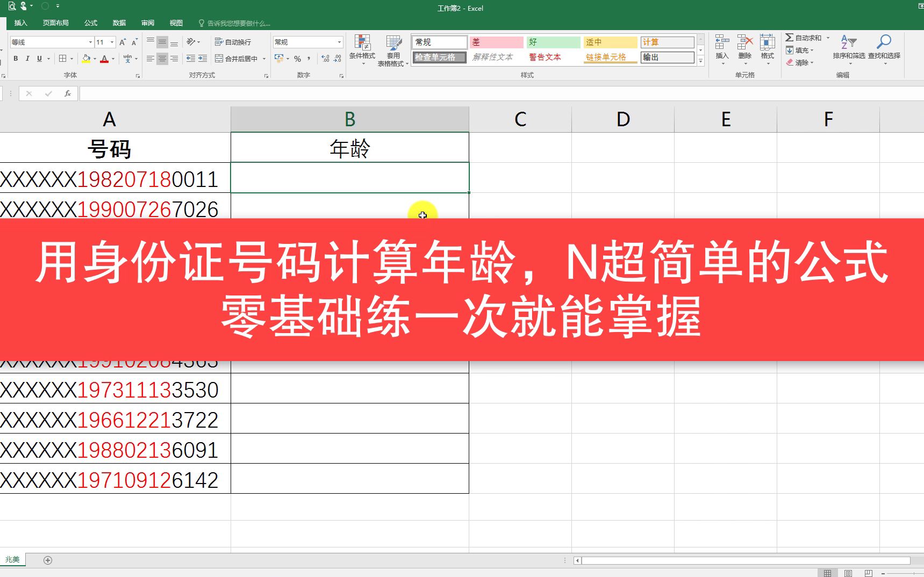Toggle middle vertical alignment

pyautogui.click(x=162, y=42)
